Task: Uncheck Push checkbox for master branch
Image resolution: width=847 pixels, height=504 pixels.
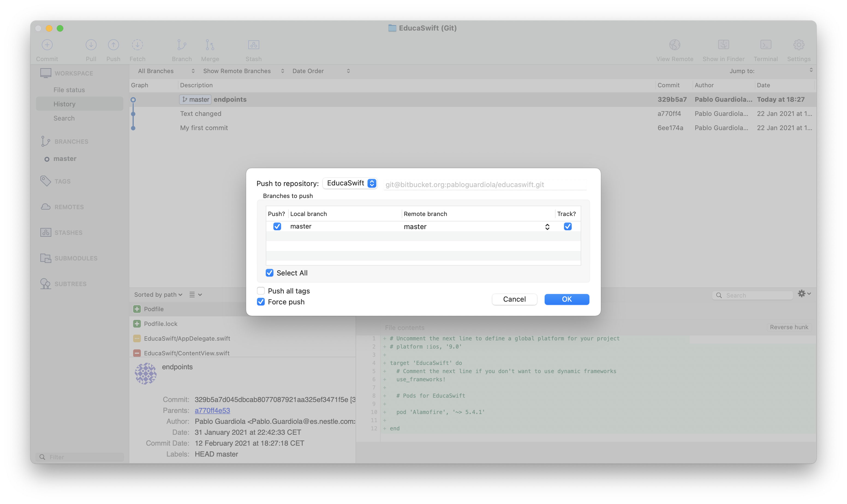Action: (x=277, y=227)
